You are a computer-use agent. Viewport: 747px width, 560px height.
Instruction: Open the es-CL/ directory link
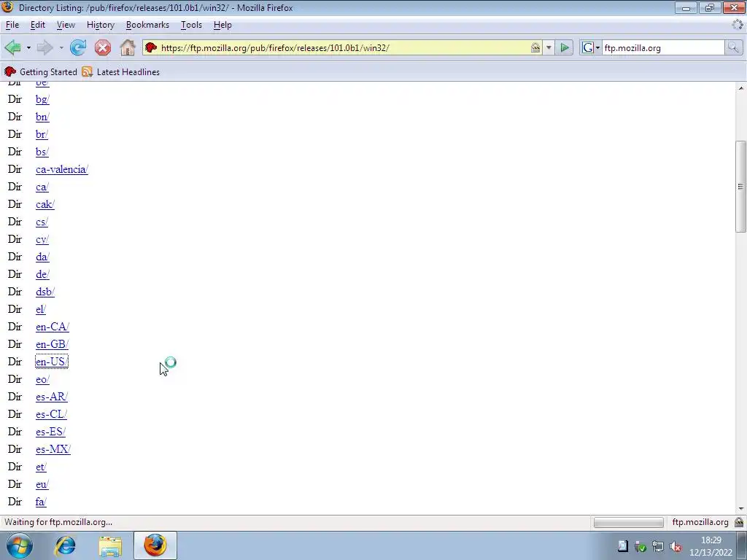pyautogui.click(x=52, y=414)
